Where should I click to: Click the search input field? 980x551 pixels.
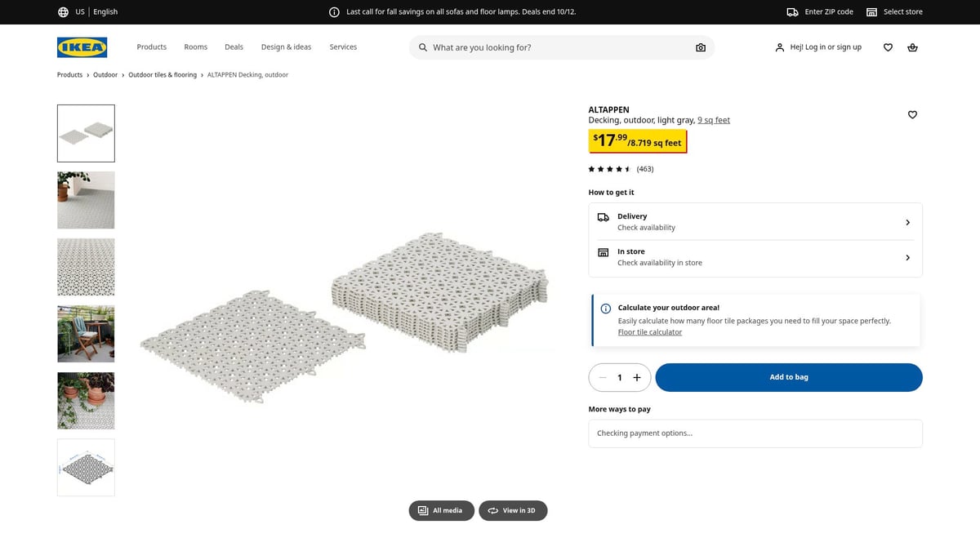pos(555,47)
